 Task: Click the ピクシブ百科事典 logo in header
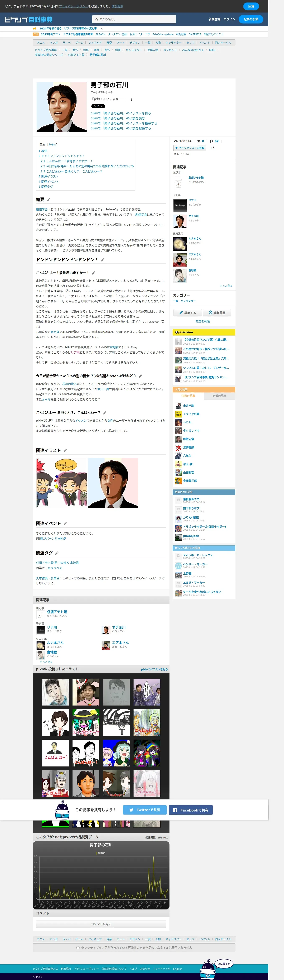click(29, 19)
